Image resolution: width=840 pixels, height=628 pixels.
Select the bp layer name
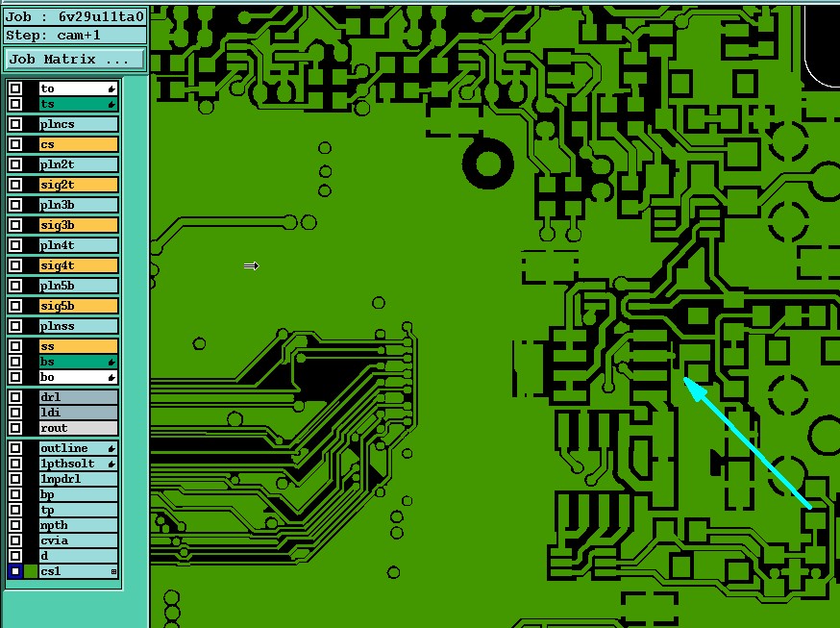click(x=78, y=494)
